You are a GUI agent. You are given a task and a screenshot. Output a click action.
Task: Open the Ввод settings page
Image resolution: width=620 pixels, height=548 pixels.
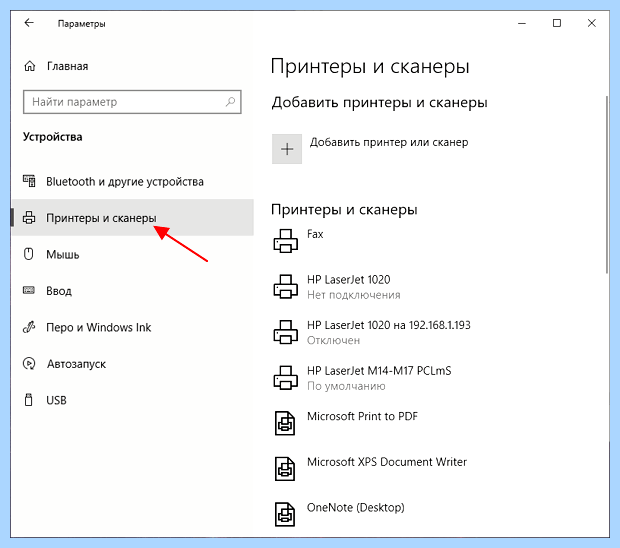pyautogui.click(x=133, y=291)
